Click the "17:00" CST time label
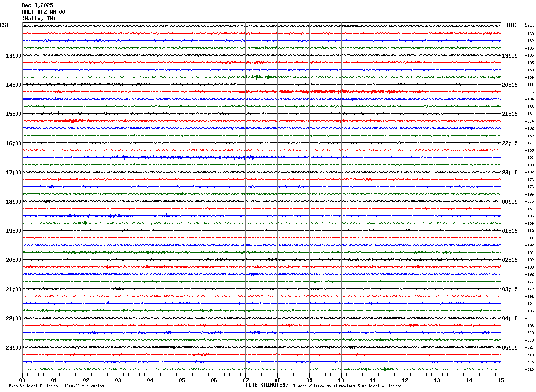Viewport: 536px width, 392px height. [13, 173]
